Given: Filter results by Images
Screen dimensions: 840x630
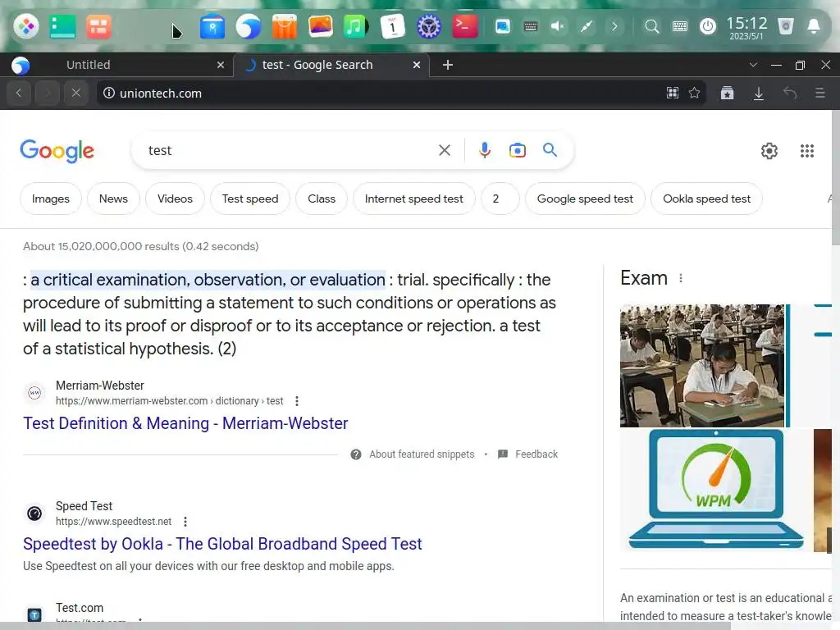Looking at the screenshot, I should (50, 199).
